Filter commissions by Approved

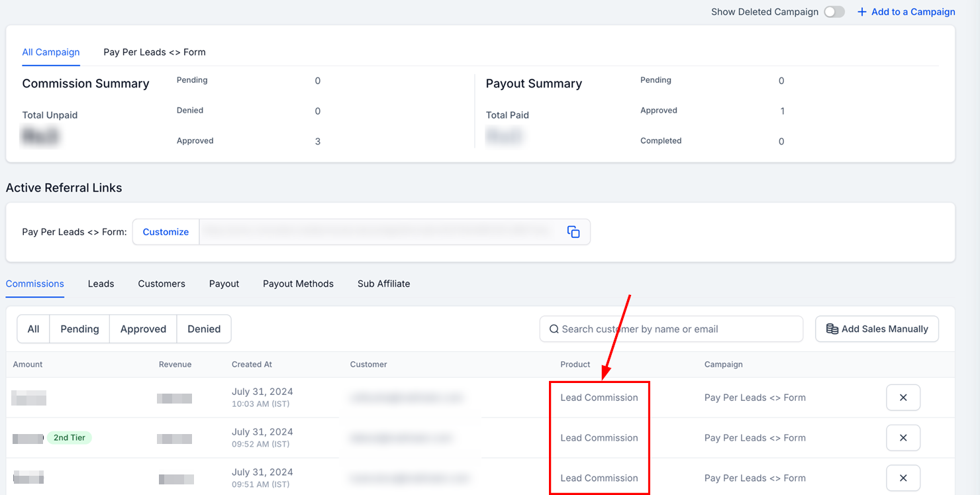coord(143,329)
